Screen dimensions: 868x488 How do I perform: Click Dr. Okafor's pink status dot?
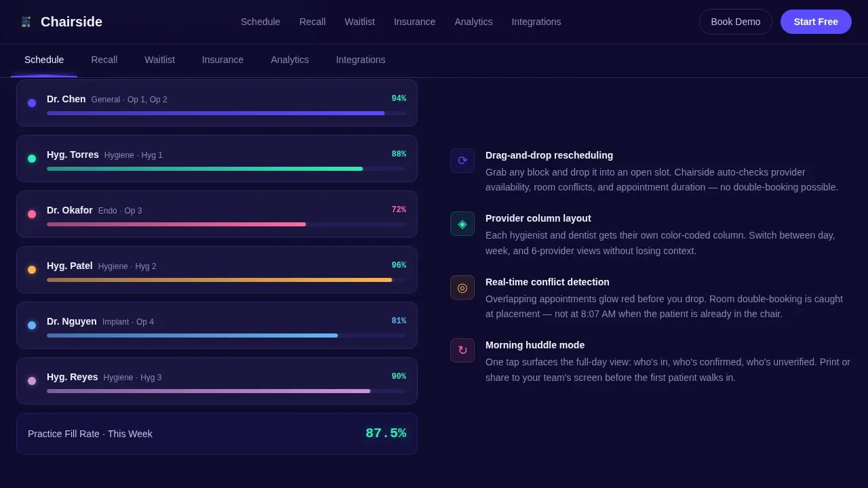pos(32,214)
